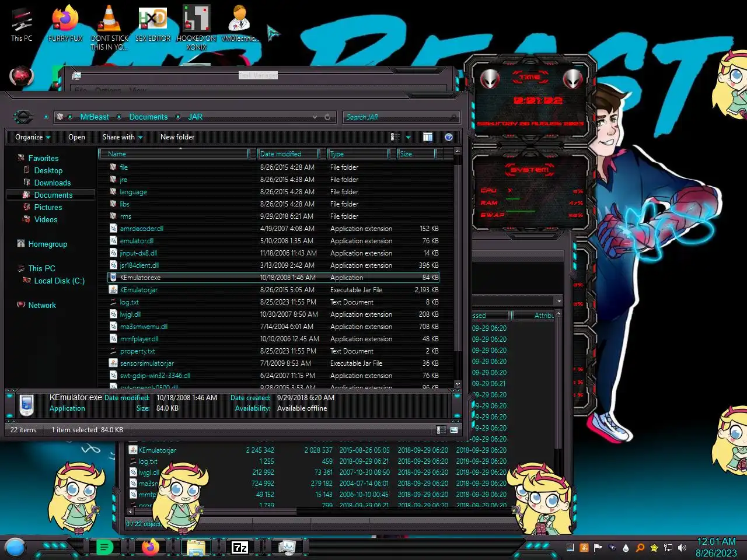
Task: Open view options dropdown arrow in toolbar
Action: pos(408,138)
